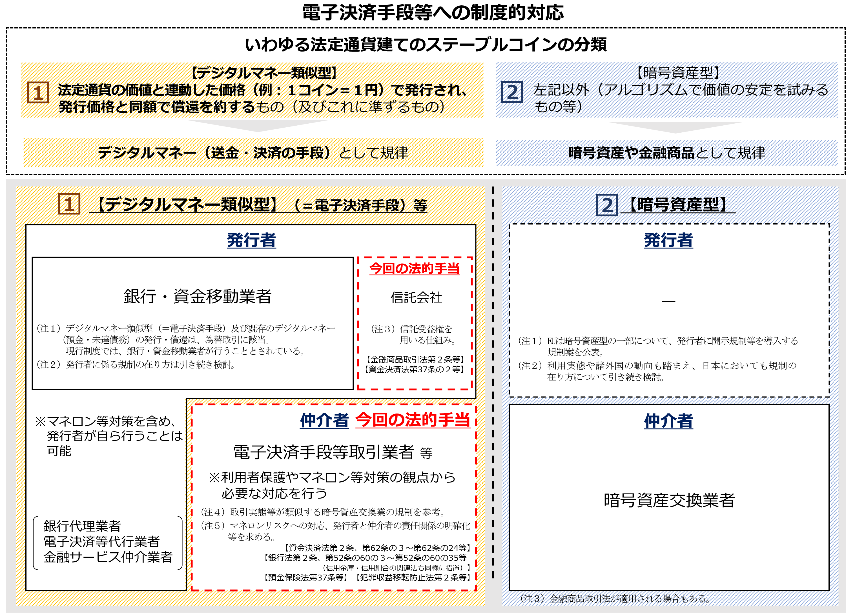Click red 今回の法的手当 next to 仲介者
855x616 pixels.
point(413,420)
